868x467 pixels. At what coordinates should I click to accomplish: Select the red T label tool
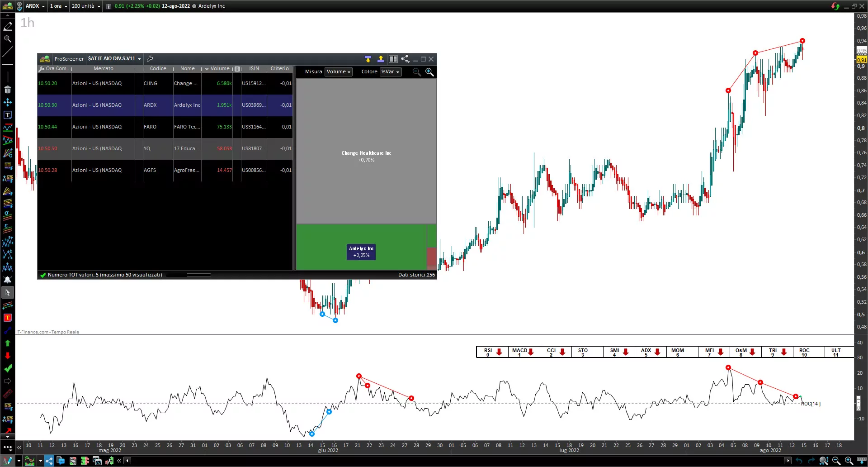(x=8, y=318)
